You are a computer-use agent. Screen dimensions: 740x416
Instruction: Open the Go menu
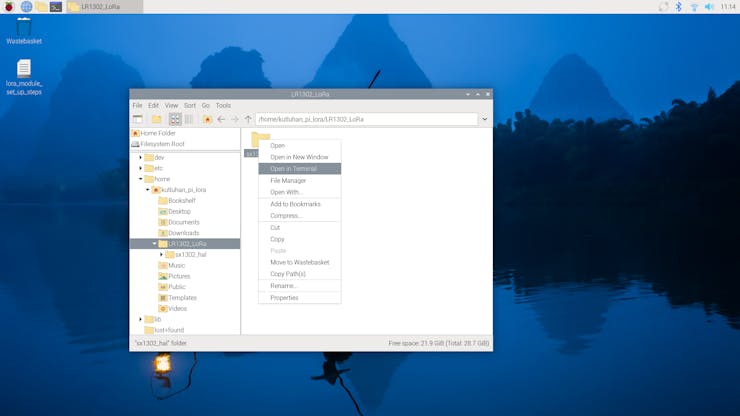[x=206, y=105]
